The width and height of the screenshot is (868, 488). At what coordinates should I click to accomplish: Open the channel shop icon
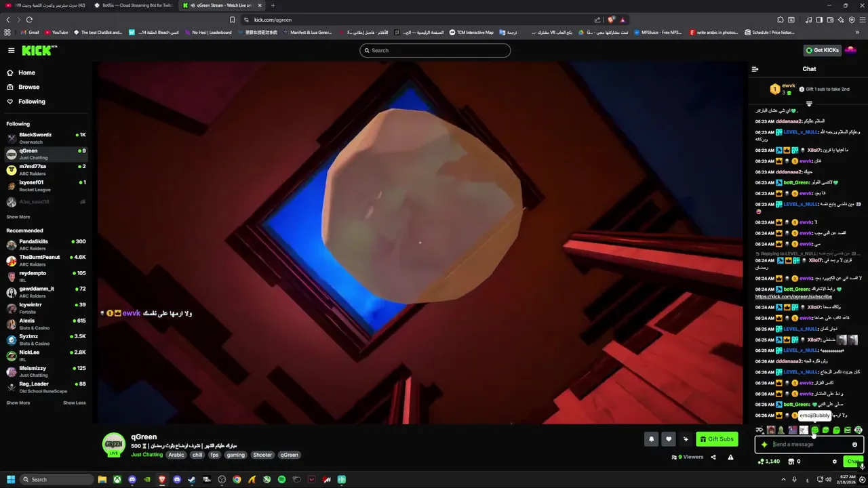point(791,462)
